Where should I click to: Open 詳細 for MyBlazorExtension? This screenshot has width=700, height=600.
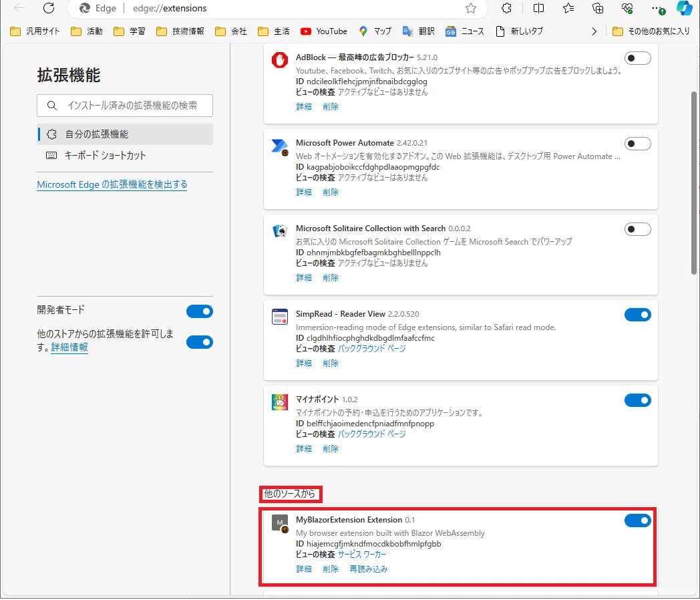tap(303, 569)
